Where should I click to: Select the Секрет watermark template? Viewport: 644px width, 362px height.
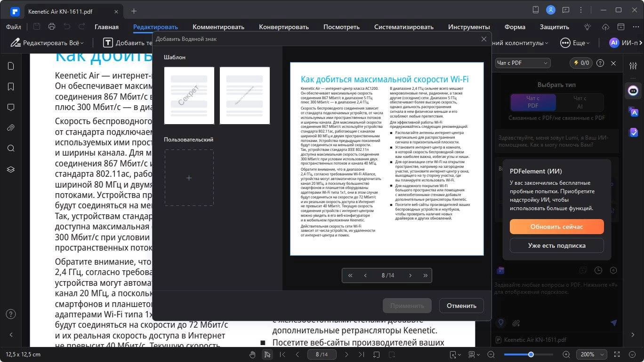click(189, 95)
